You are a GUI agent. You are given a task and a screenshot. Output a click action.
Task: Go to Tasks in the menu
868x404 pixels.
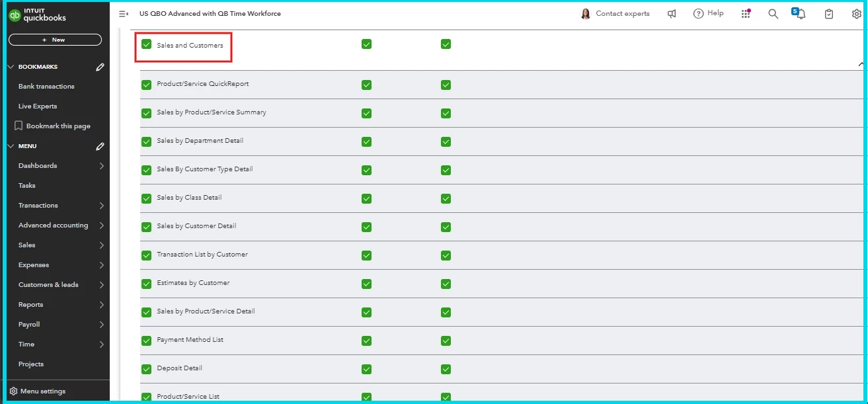(x=27, y=186)
